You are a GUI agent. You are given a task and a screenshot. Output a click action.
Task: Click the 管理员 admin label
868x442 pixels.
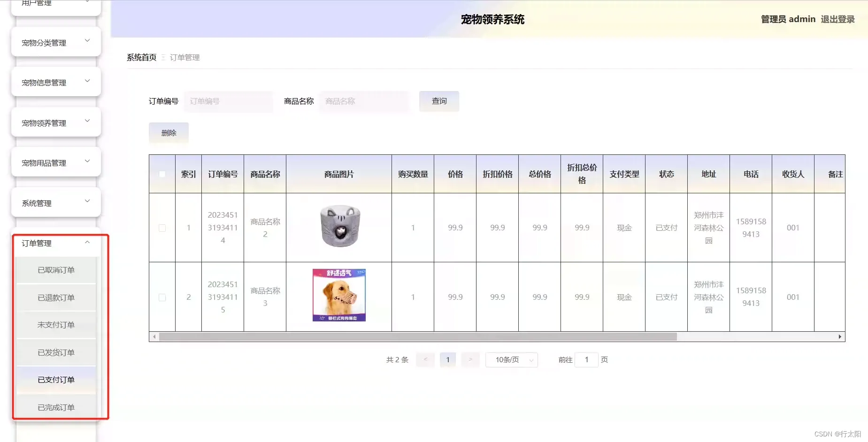pyautogui.click(x=788, y=19)
